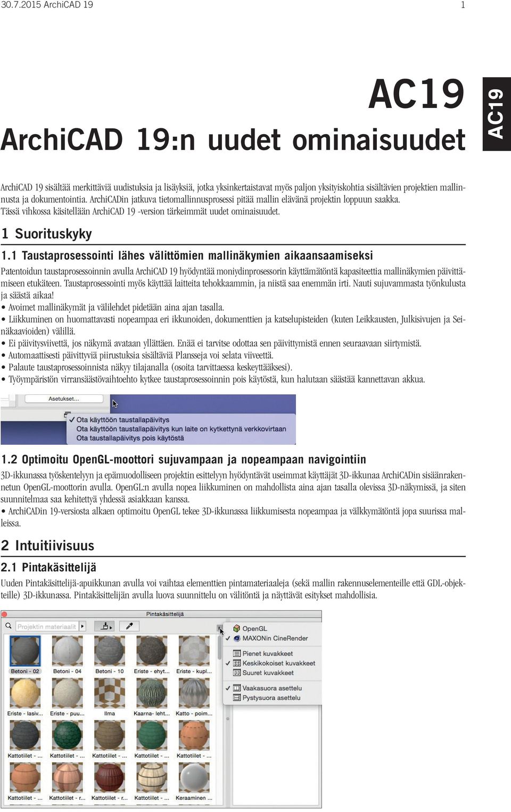Select 'Ota käyttöön taustallapäivitys' menu option
This screenshot has width=511, height=812.
coord(122,419)
